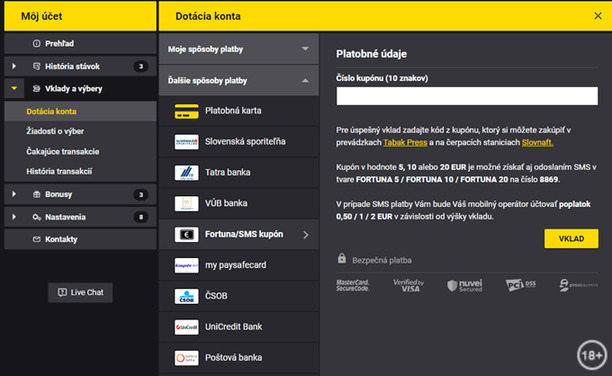Screen dimensions: 612x376
Task: Click the padlock secure payment icon
Action: click(x=342, y=258)
